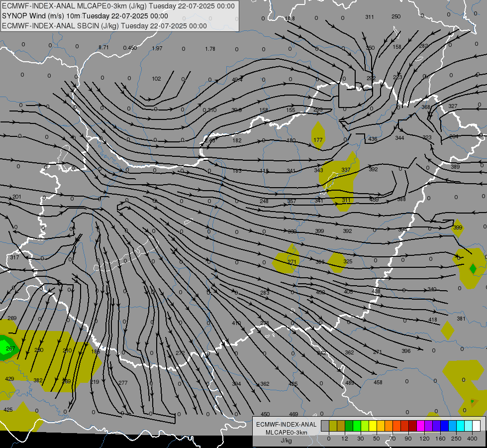Click the map value 337

pyautogui.click(x=346, y=170)
